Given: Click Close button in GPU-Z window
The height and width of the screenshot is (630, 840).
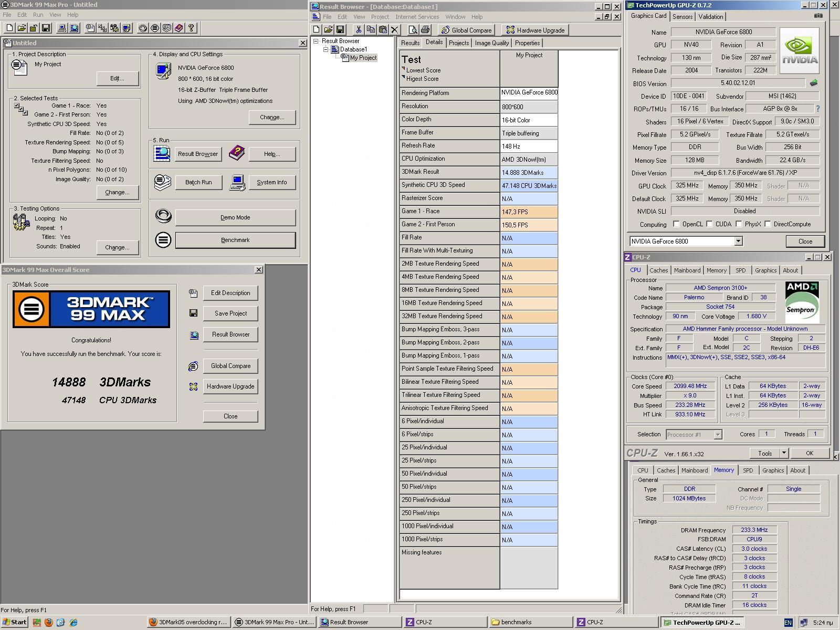Looking at the screenshot, I should tap(805, 241).
